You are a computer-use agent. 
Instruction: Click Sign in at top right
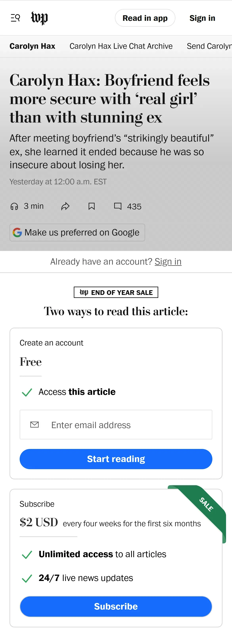(x=202, y=18)
